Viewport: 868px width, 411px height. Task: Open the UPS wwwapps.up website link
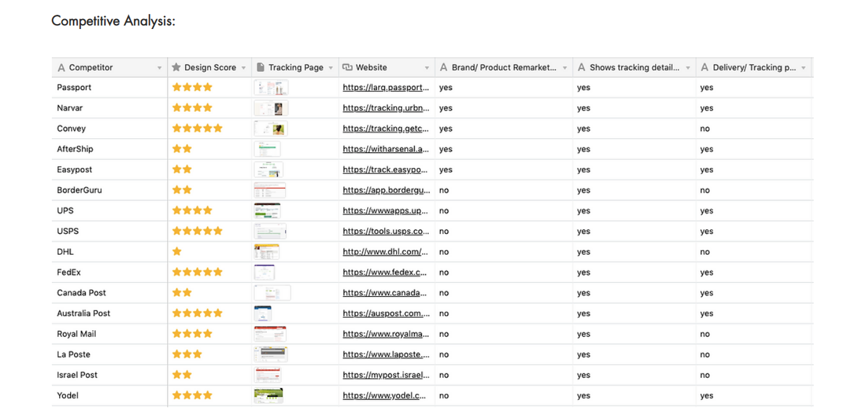[386, 210]
